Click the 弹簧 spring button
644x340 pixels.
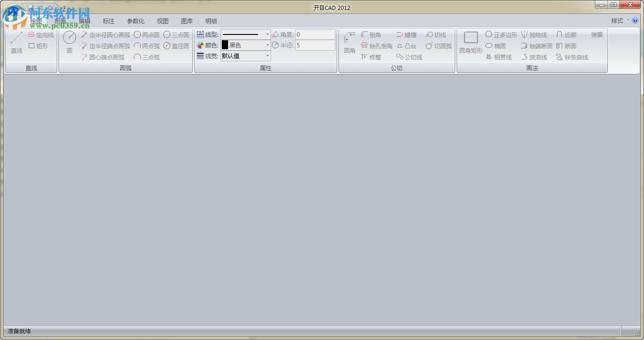pyautogui.click(x=597, y=35)
